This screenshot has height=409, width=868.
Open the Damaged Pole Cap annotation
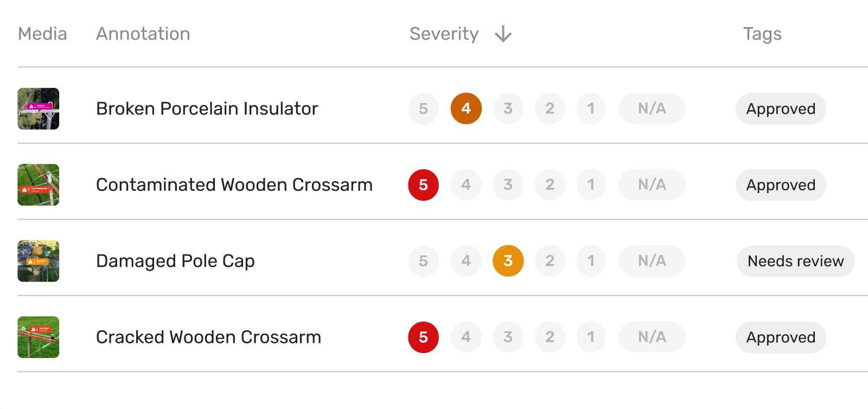coord(175,261)
